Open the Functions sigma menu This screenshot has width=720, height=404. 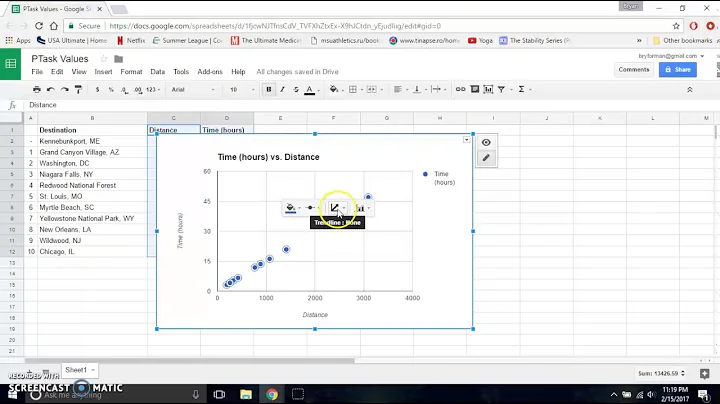(524, 90)
